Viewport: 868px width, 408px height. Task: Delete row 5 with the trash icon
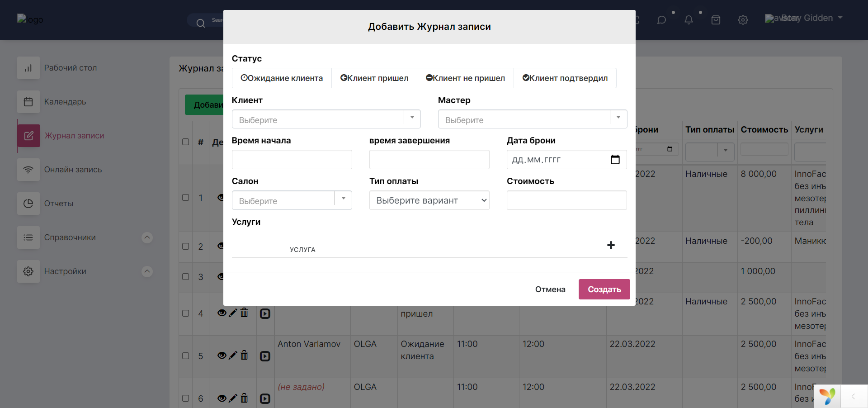pos(244,356)
